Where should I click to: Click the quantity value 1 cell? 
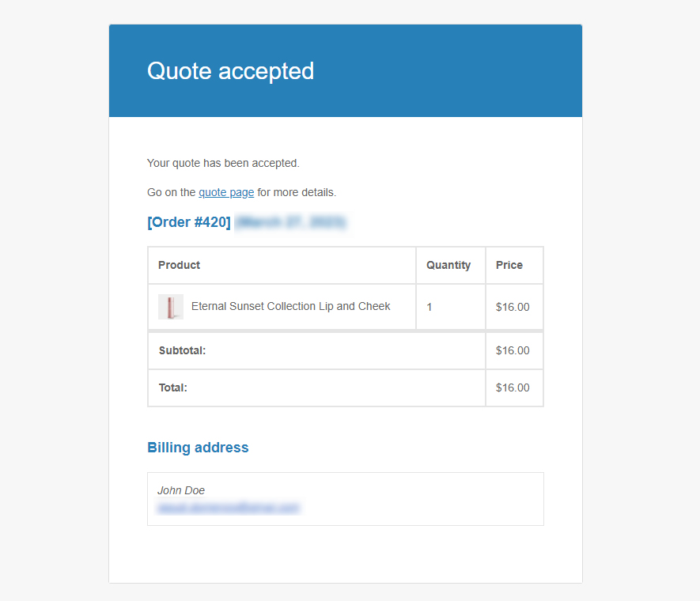tap(429, 307)
